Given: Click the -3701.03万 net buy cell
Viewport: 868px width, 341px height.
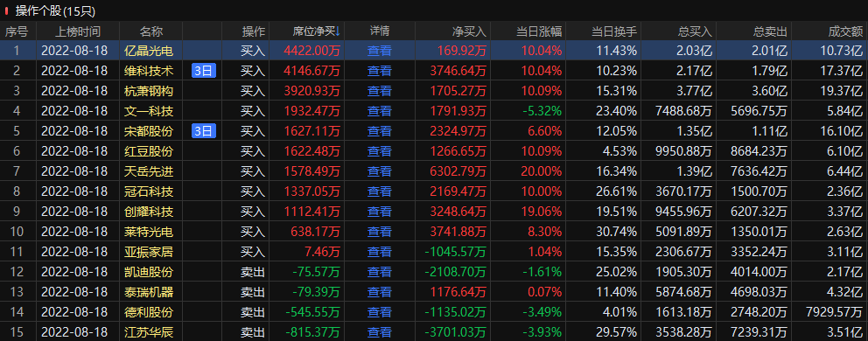Looking at the screenshot, I should click(x=456, y=332).
